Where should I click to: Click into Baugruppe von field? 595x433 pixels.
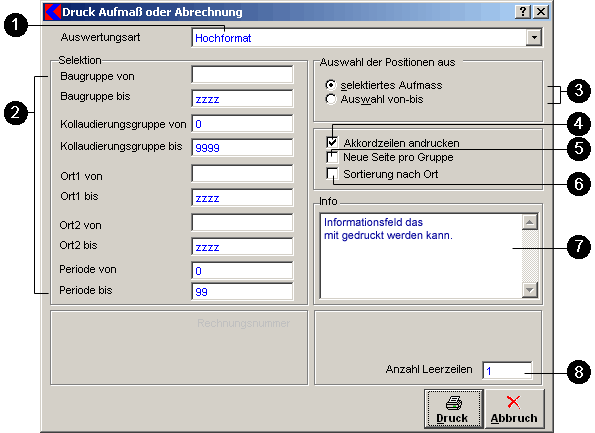click(x=242, y=75)
